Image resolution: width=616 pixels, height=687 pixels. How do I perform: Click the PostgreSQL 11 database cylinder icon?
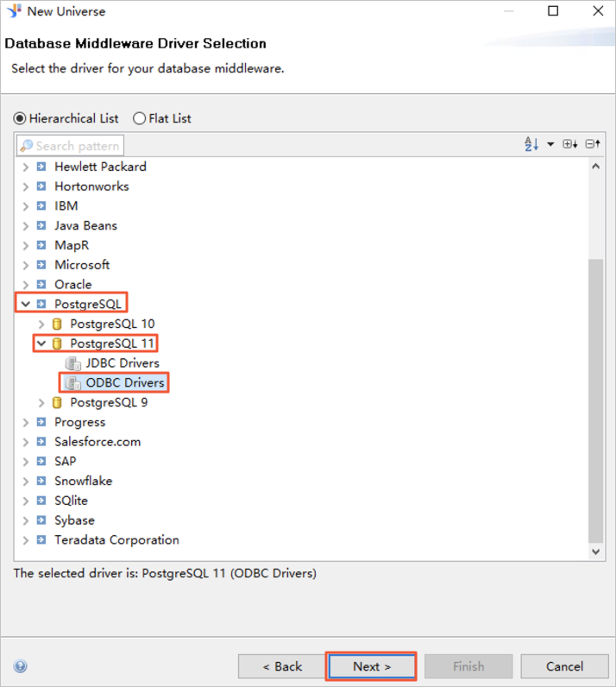pos(57,343)
